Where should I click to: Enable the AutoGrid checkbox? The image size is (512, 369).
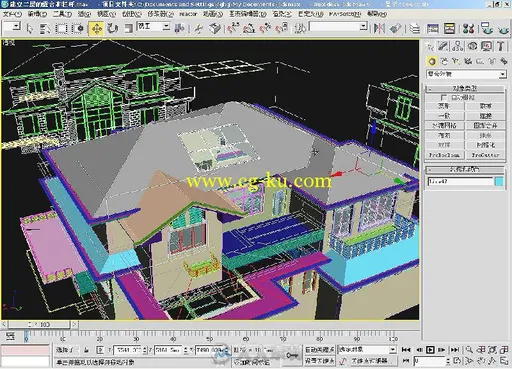point(443,97)
